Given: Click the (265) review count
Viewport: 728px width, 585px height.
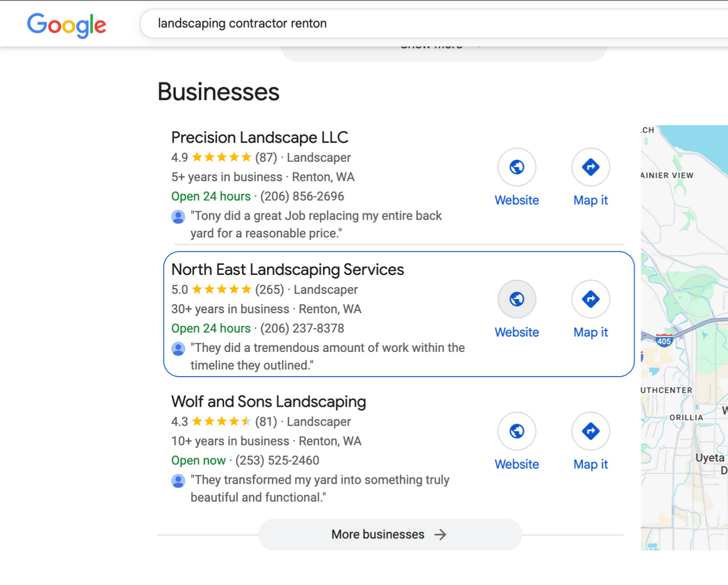Looking at the screenshot, I should (269, 290).
